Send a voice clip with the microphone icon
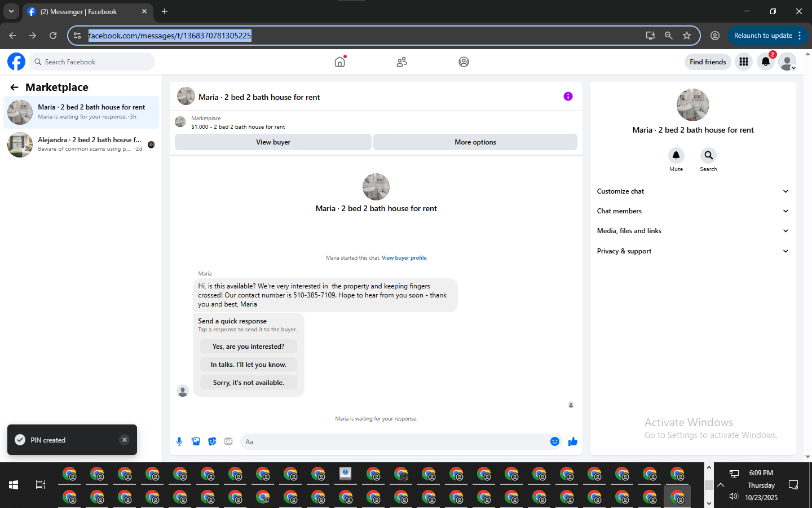This screenshot has width=812, height=508. coord(179,441)
